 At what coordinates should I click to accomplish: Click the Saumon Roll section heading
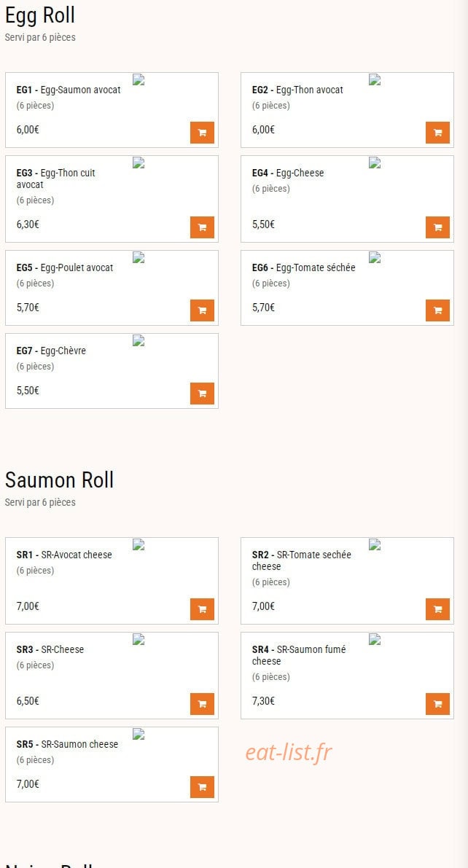pyautogui.click(x=59, y=480)
